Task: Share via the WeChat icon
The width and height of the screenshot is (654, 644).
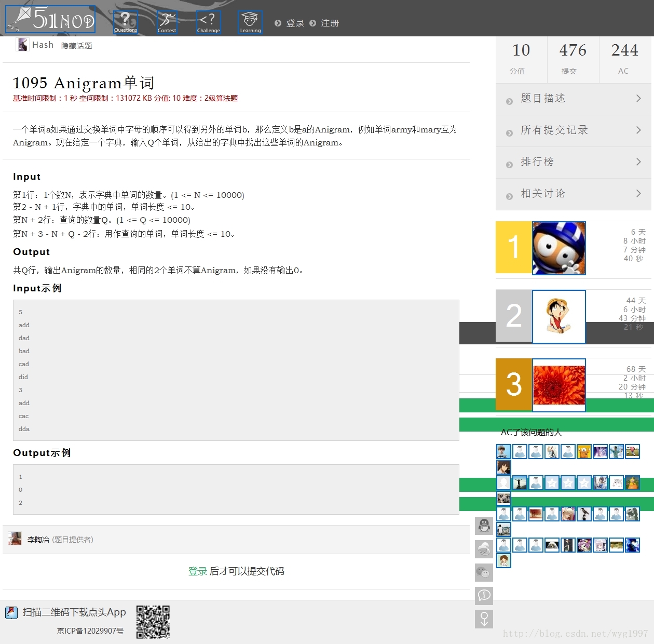Action: tap(484, 572)
